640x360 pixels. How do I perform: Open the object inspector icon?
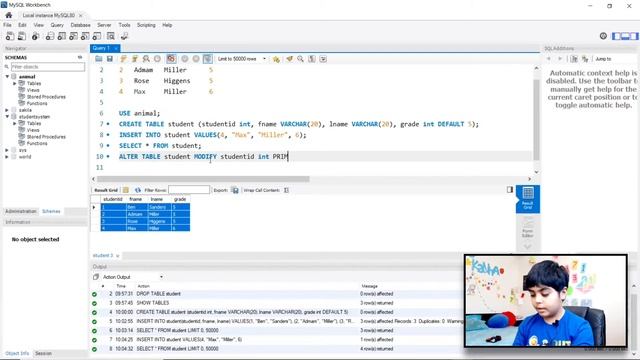36,36
